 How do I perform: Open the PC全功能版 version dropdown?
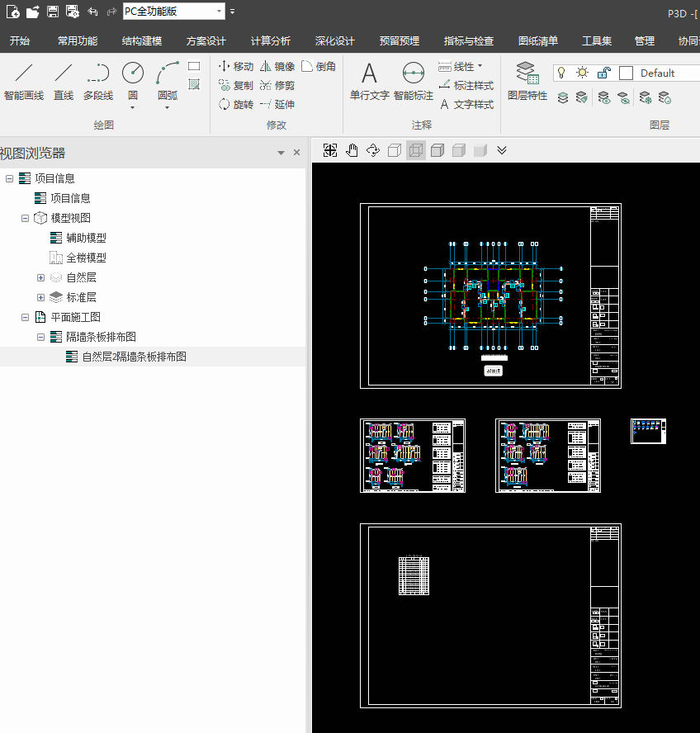pos(219,12)
